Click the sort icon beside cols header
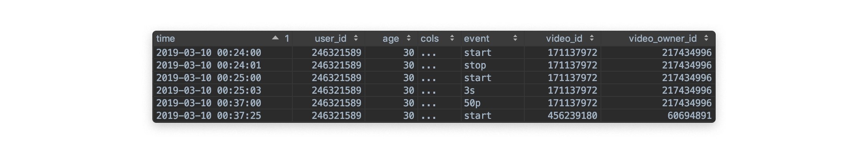Viewport: 868px width, 159px height. tap(452, 38)
